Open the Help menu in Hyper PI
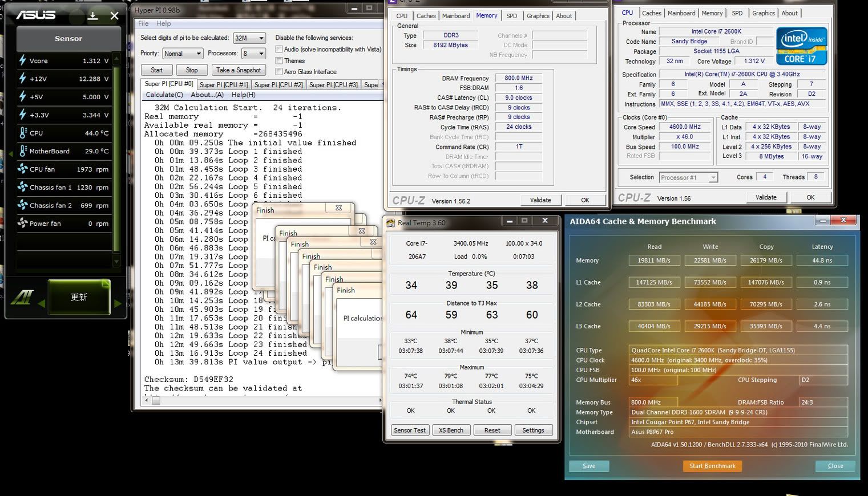868x496 pixels. click(164, 23)
